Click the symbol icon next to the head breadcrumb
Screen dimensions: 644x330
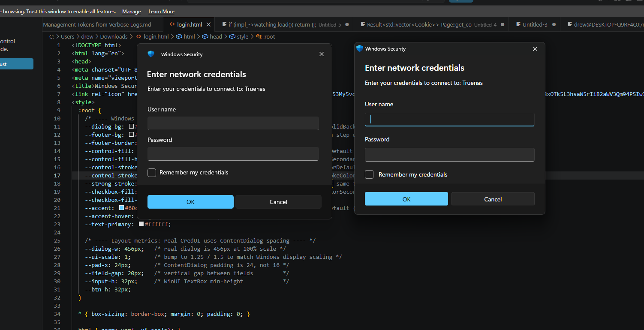(x=205, y=36)
